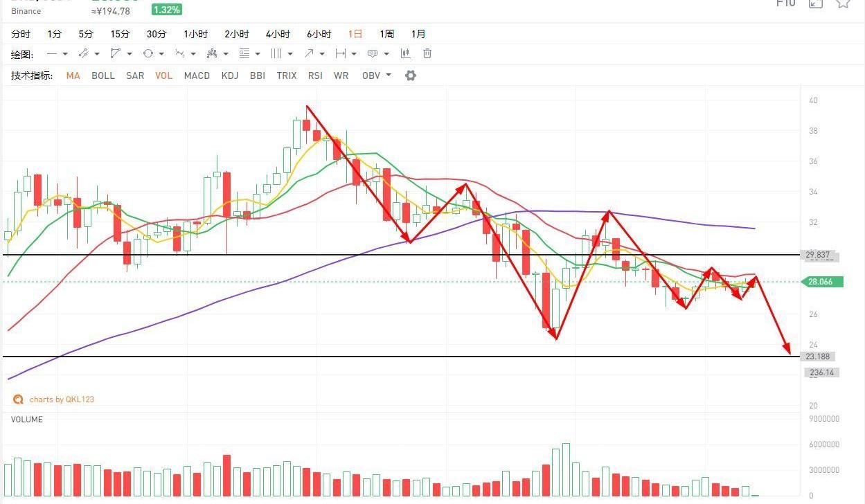Enable the MACD indicator
This screenshot has height=504, width=865.
point(197,75)
